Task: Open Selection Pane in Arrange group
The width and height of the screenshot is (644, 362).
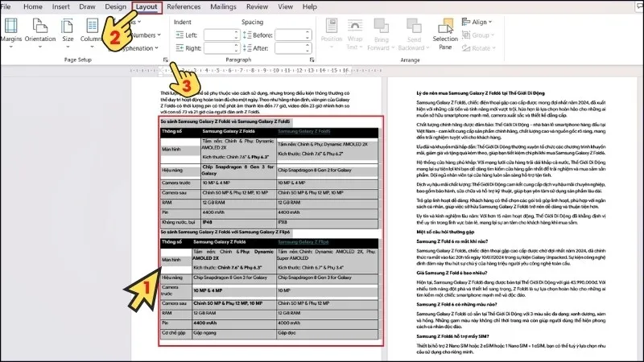Action: click(445, 34)
